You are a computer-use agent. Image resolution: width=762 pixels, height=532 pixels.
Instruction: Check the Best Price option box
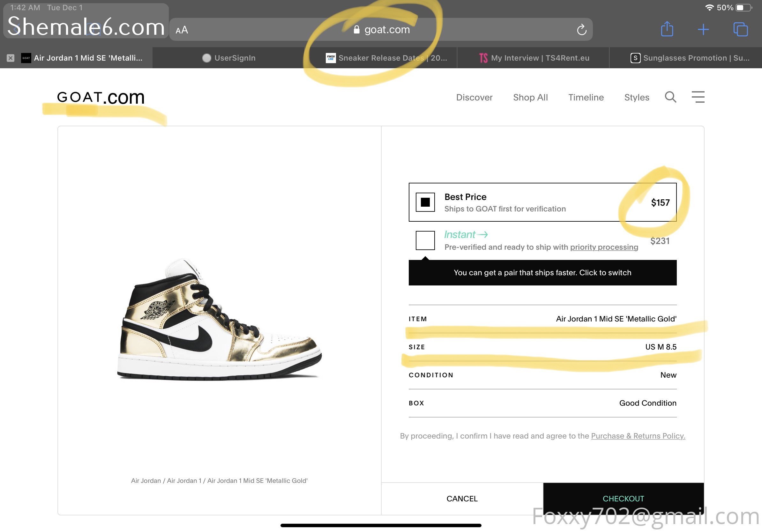(425, 202)
